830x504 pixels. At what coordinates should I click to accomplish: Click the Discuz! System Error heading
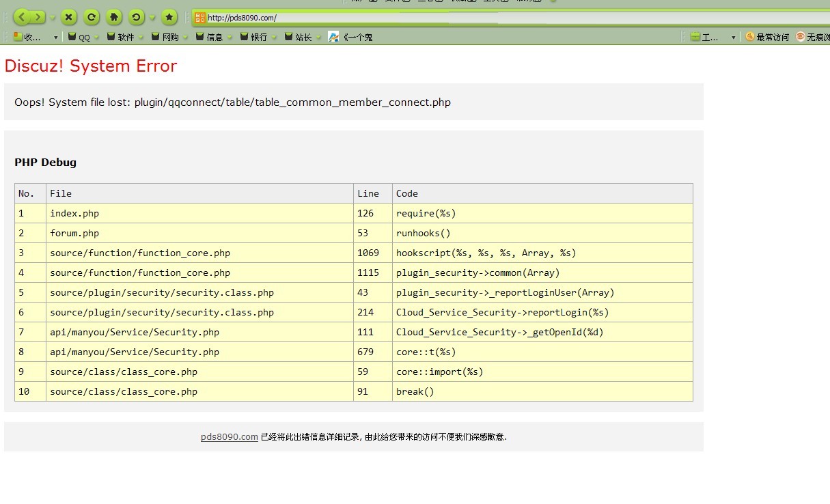pyautogui.click(x=91, y=66)
